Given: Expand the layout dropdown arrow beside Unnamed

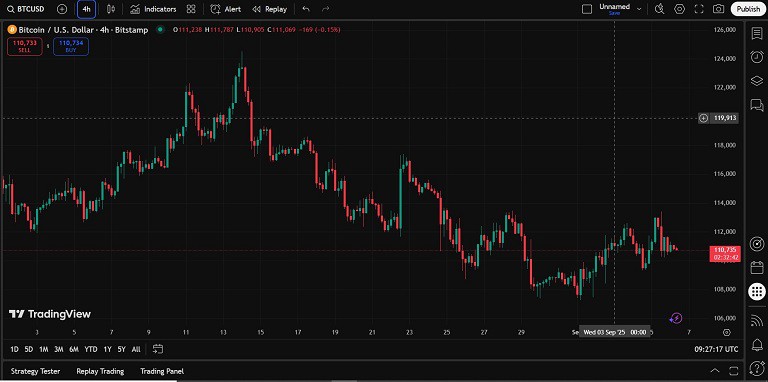Looking at the screenshot, I should [x=639, y=9].
